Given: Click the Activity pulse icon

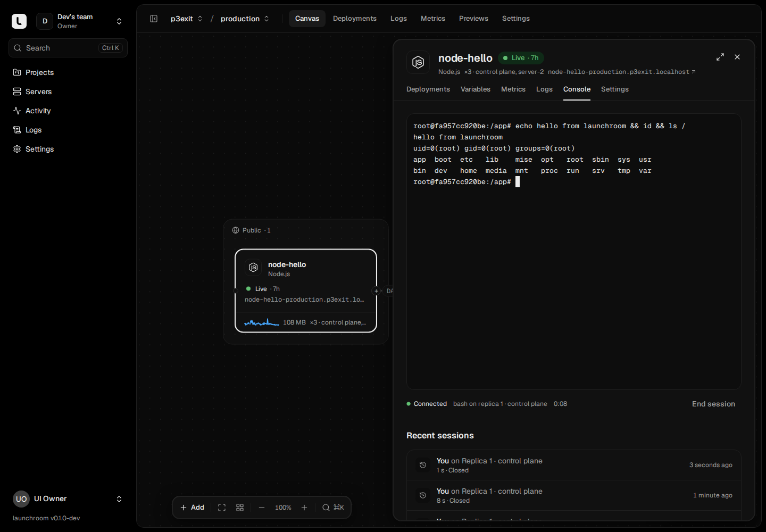Looking at the screenshot, I should coord(17,111).
